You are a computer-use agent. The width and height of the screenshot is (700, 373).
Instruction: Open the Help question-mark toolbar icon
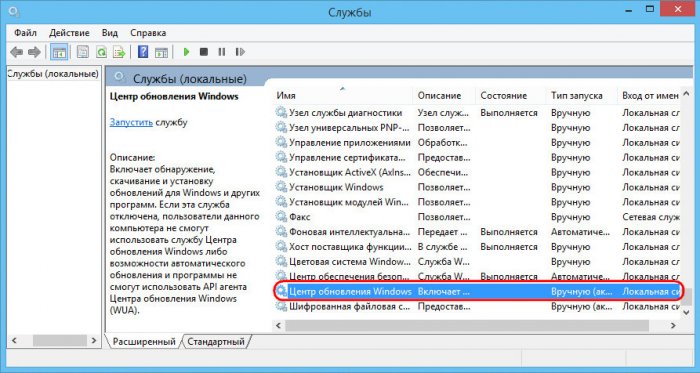coord(143,52)
